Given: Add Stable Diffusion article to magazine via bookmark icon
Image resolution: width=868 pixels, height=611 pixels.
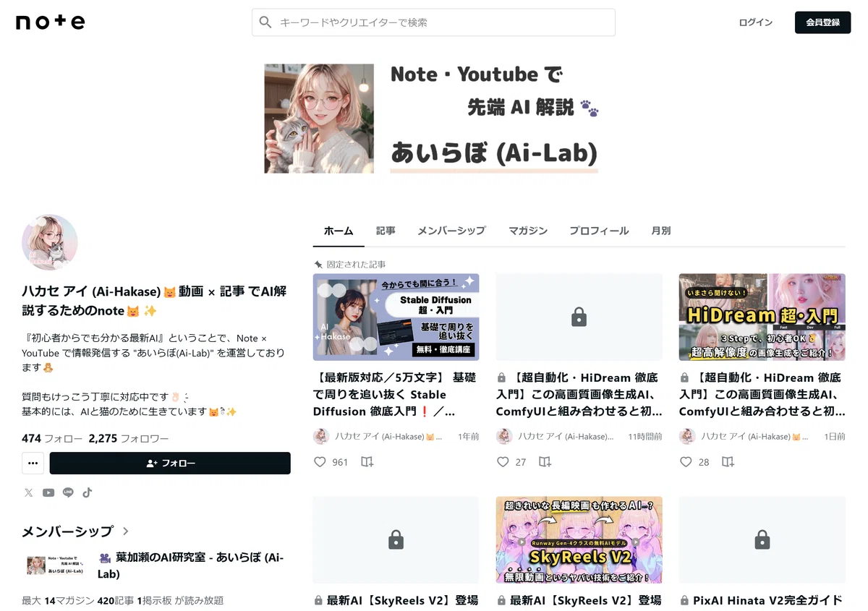Looking at the screenshot, I should tap(367, 462).
